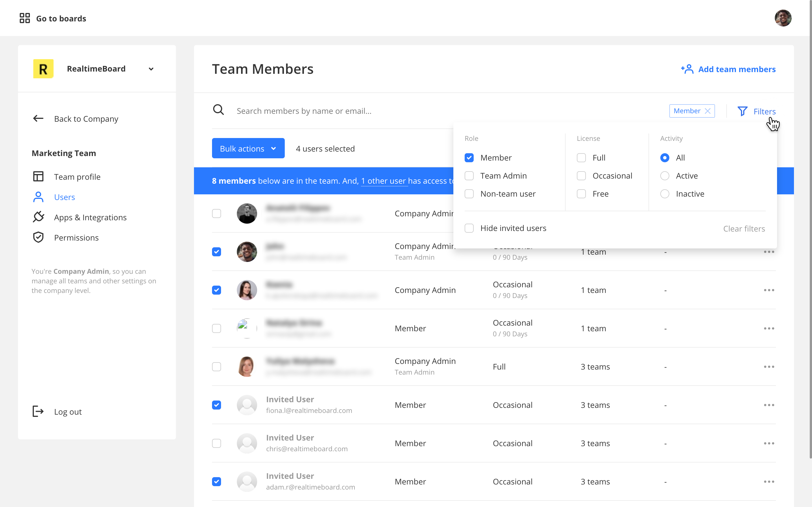This screenshot has width=812, height=507.
Task: Enable the Team Admin role checkbox
Action: point(469,176)
